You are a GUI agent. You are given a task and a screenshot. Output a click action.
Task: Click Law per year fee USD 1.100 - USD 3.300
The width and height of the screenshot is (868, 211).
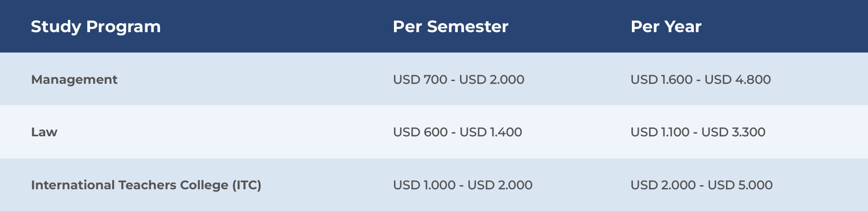(698, 132)
